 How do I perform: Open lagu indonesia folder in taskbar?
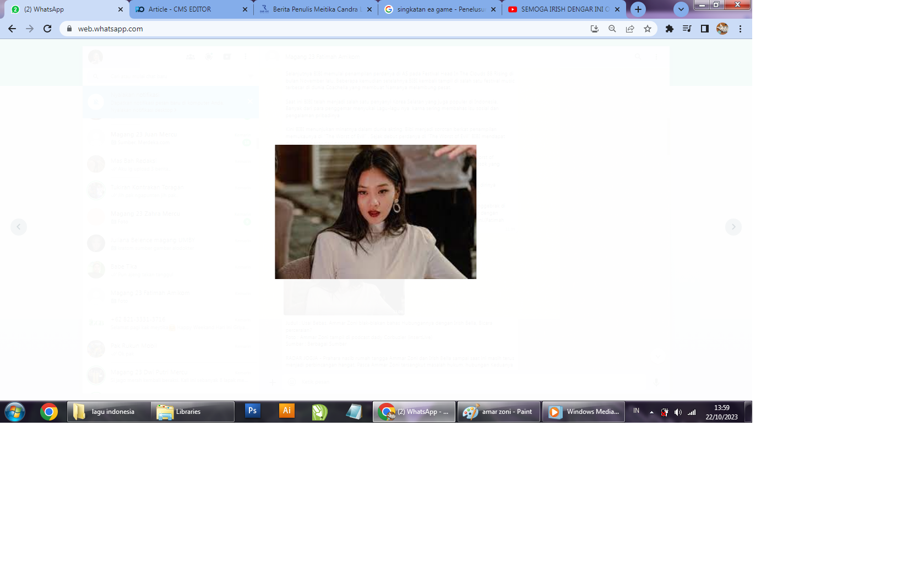coord(108,412)
